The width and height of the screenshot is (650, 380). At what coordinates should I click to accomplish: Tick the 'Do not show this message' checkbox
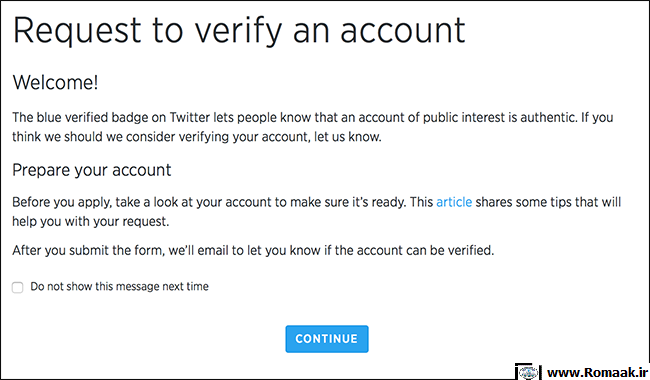(17, 287)
